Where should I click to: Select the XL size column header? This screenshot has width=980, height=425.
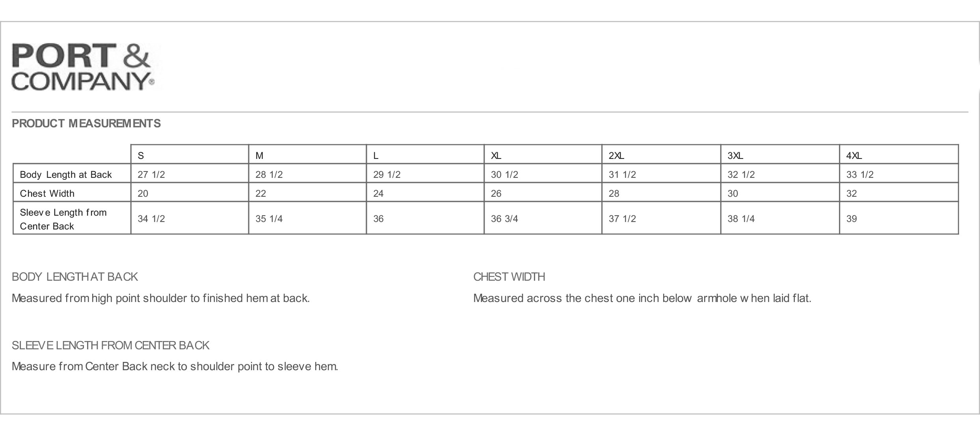pyautogui.click(x=496, y=156)
